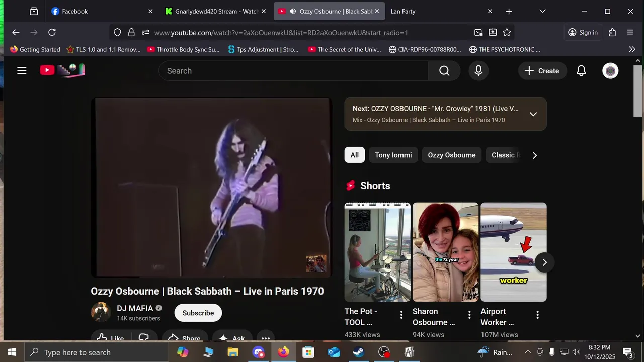The width and height of the screenshot is (644, 362).
Task: Open Airport Worker short thumbnail
Action: (x=514, y=252)
